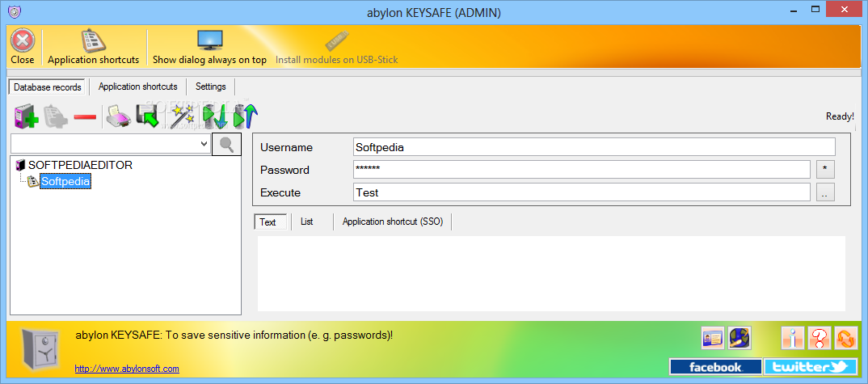The height and width of the screenshot is (384, 868).
Task: Click the Password input field
Action: 582,170
